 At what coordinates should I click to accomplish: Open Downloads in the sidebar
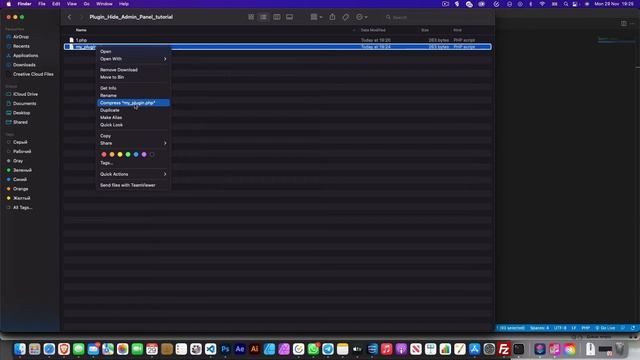24,65
